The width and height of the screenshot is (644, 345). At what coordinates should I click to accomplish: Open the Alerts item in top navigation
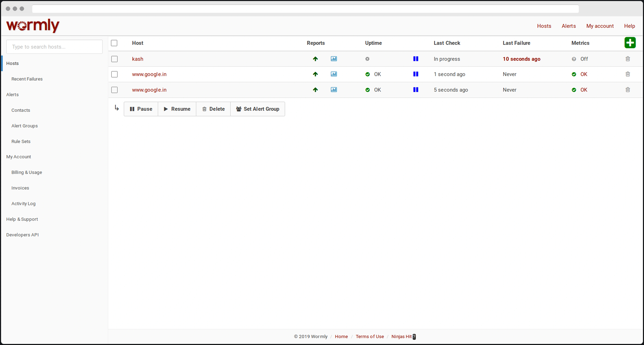pos(569,26)
